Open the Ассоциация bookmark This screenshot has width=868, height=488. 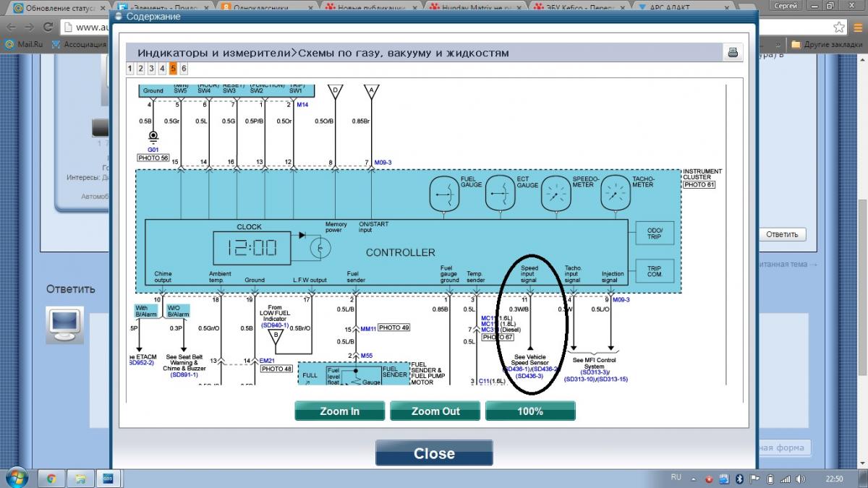pos(80,44)
